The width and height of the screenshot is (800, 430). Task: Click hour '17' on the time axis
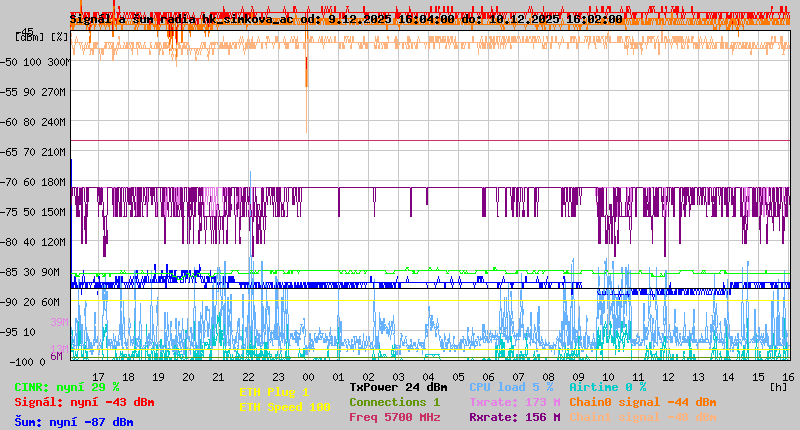click(98, 377)
